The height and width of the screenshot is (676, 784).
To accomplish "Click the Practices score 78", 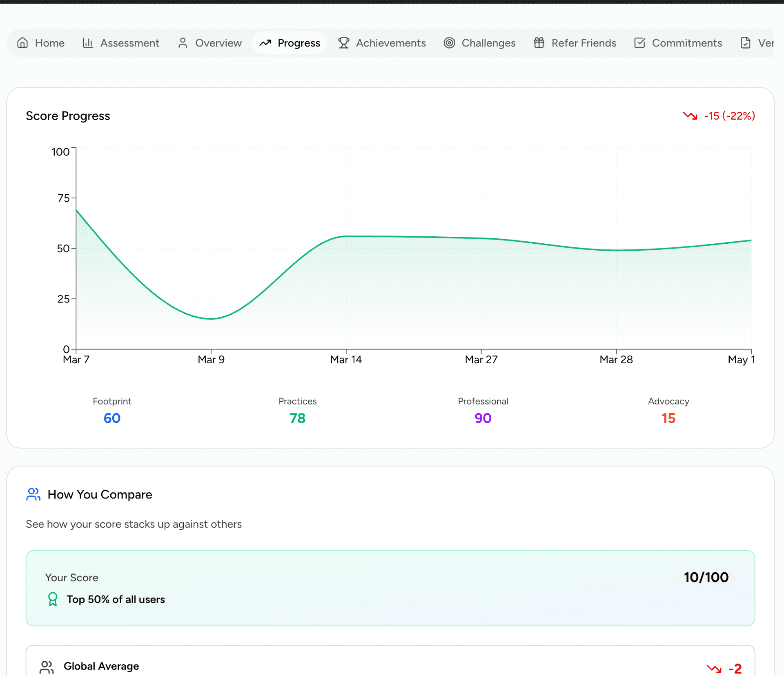I will coord(298,418).
